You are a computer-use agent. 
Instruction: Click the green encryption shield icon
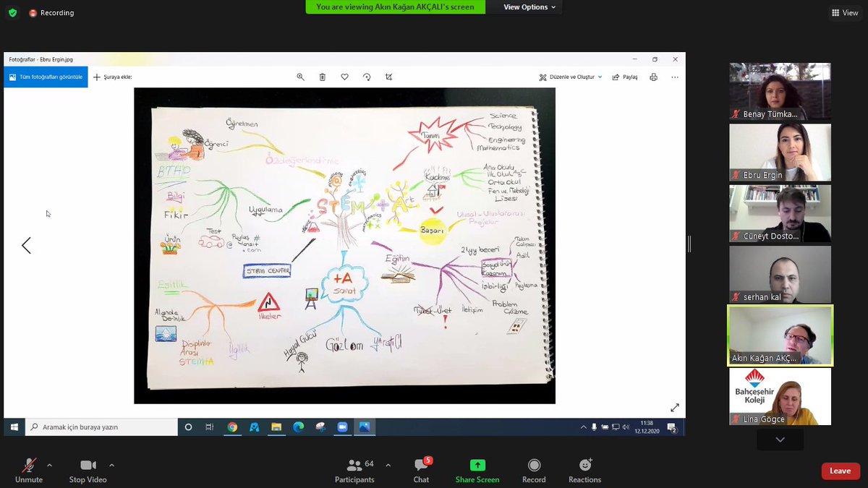tap(12, 12)
